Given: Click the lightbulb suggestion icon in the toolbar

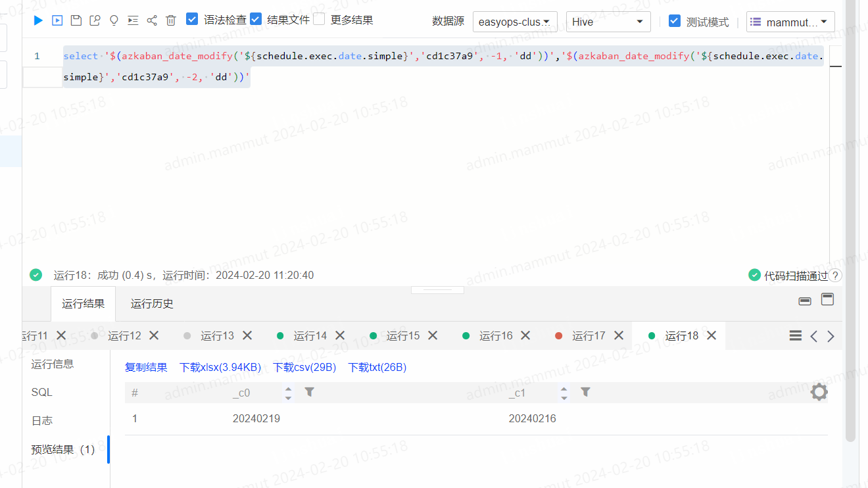Looking at the screenshot, I should click(114, 20).
